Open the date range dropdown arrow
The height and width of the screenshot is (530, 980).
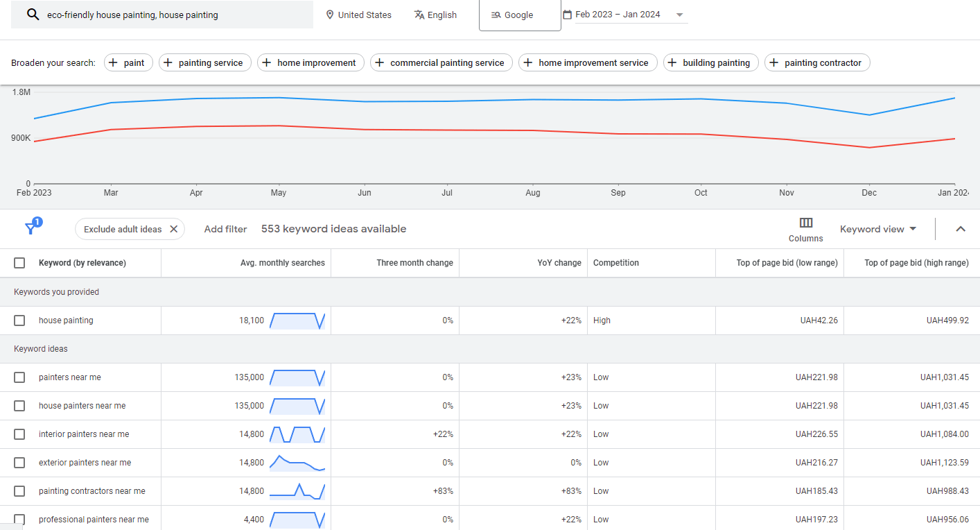pos(679,15)
